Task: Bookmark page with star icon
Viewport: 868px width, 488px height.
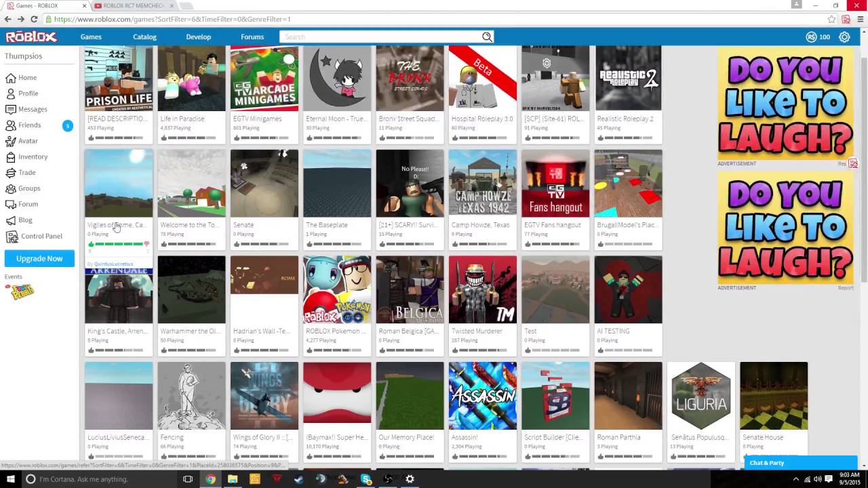Action: coord(831,19)
